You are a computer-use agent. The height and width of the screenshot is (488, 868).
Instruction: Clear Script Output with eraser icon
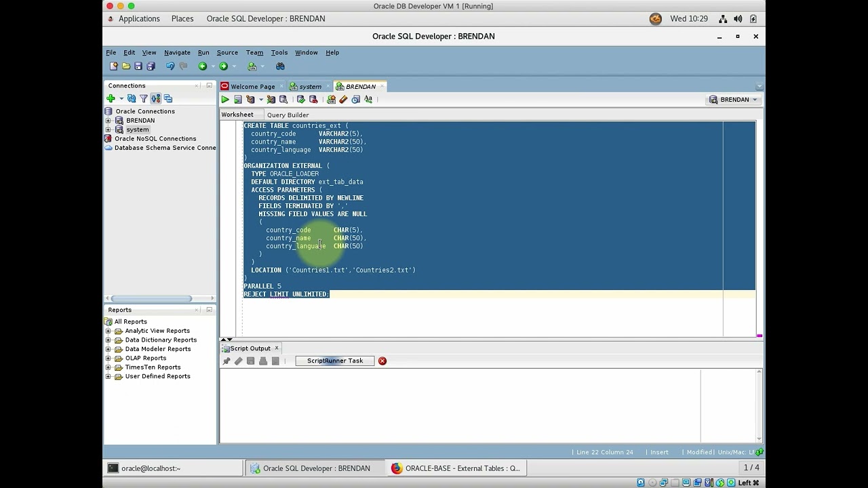(239, 361)
